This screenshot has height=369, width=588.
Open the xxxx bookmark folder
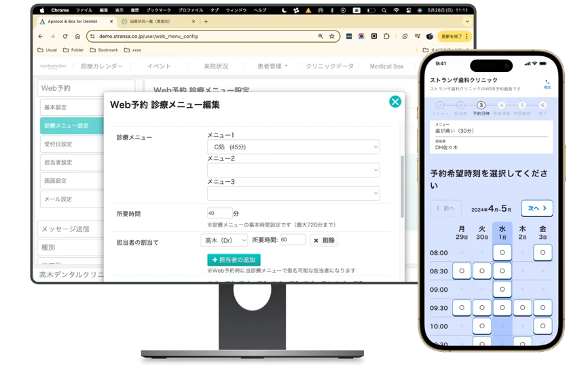[133, 50]
